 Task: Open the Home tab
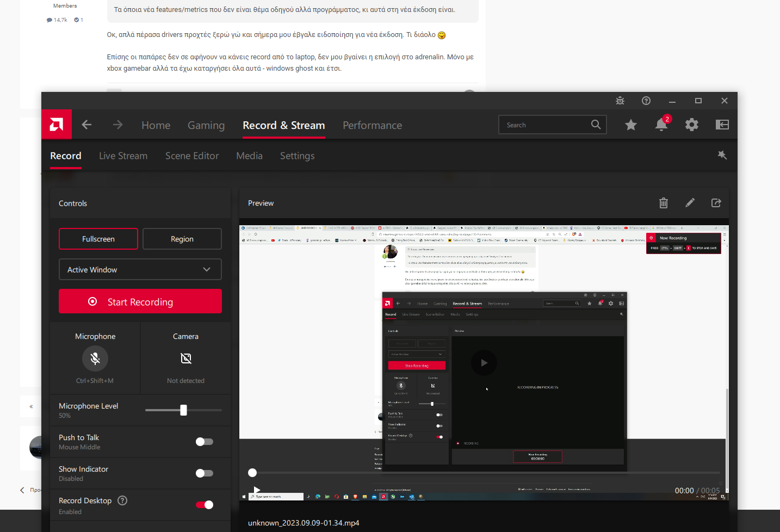[x=156, y=125]
